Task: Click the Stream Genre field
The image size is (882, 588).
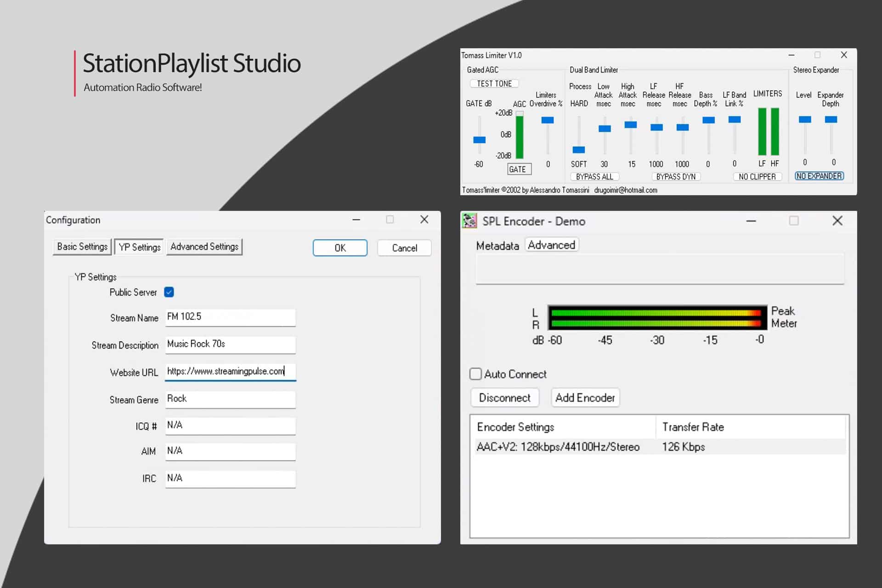Action: point(230,399)
